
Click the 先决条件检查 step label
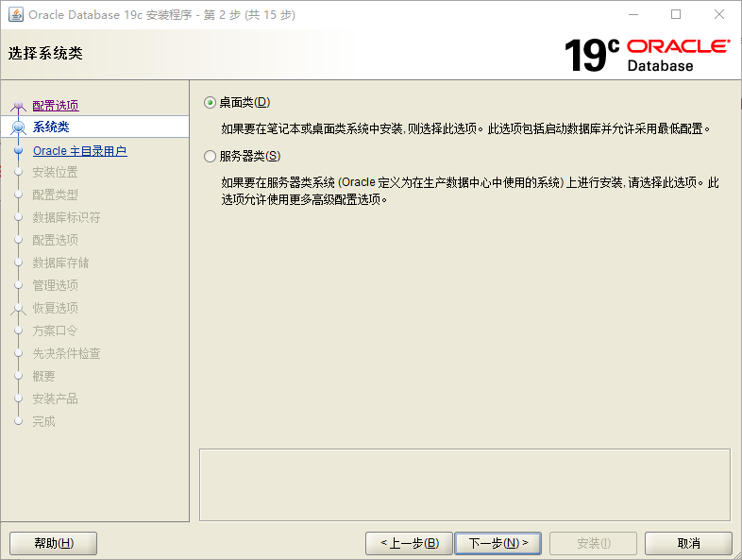tap(66, 353)
